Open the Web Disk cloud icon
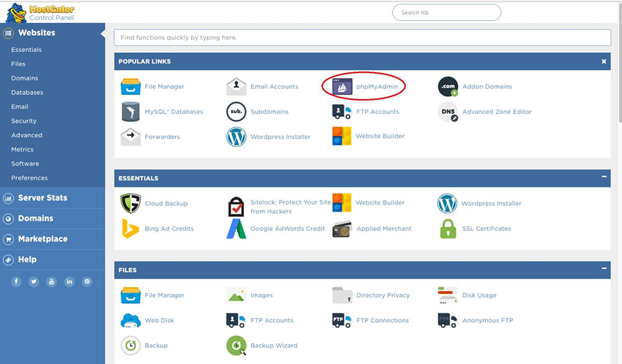The image size is (622, 364). (131, 321)
